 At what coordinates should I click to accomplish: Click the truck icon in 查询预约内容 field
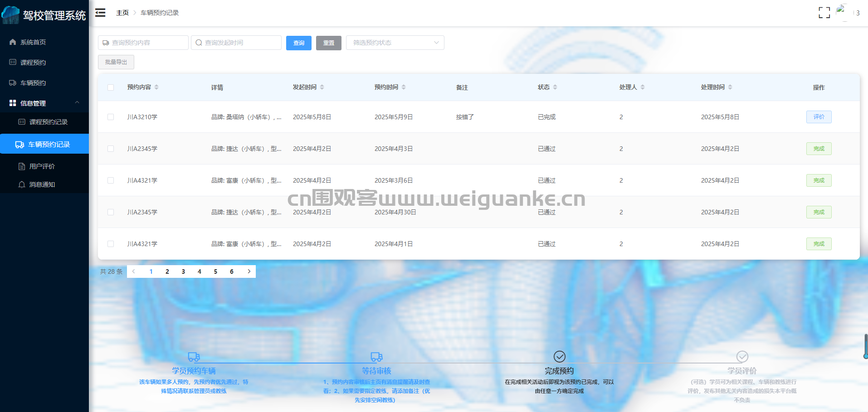click(106, 43)
